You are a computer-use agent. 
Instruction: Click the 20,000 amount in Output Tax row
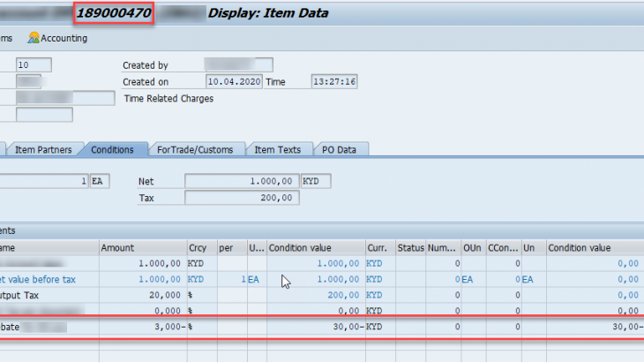(165, 296)
